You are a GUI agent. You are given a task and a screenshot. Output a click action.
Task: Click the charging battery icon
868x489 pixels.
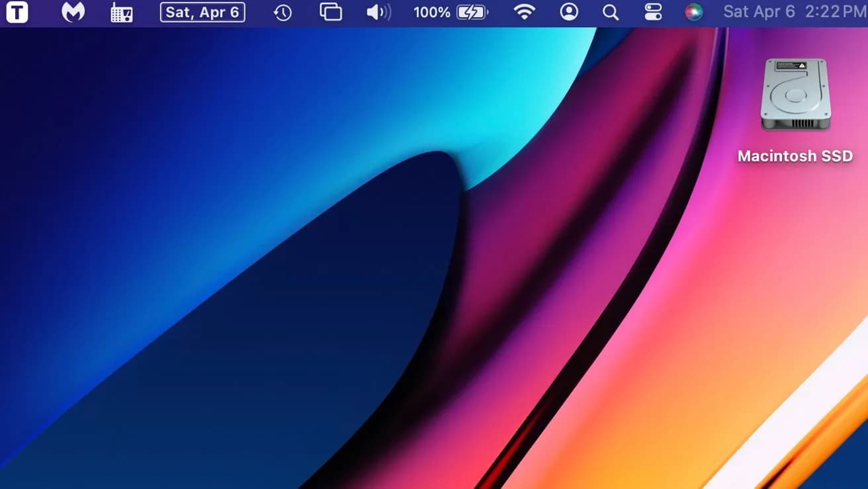[x=472, y=13]
